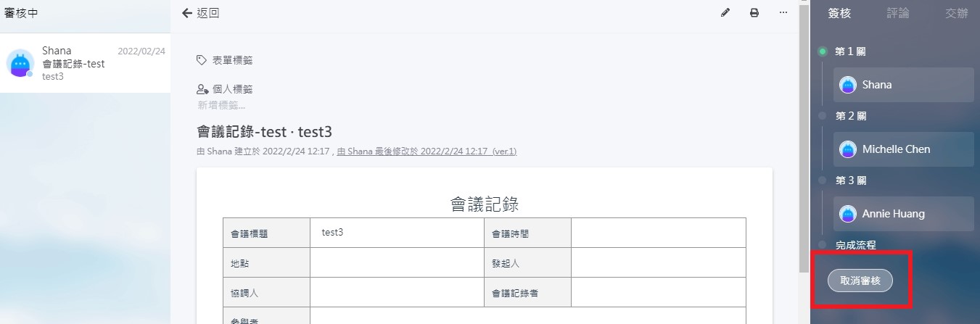This screenshot has height=324, width=980.
Task: Select the 第 1 關 stage marker
Action: click(x=823, y=51)
